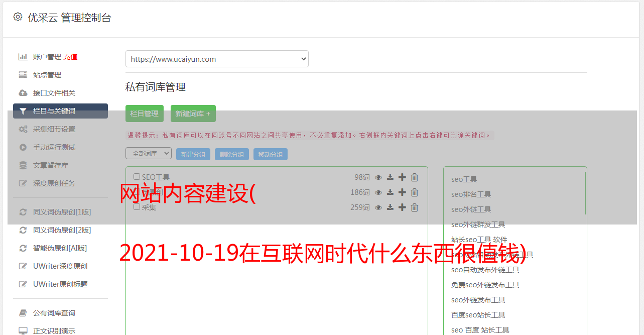
Task: Click the 删除分组 button
Action: [x=232, y=154]
